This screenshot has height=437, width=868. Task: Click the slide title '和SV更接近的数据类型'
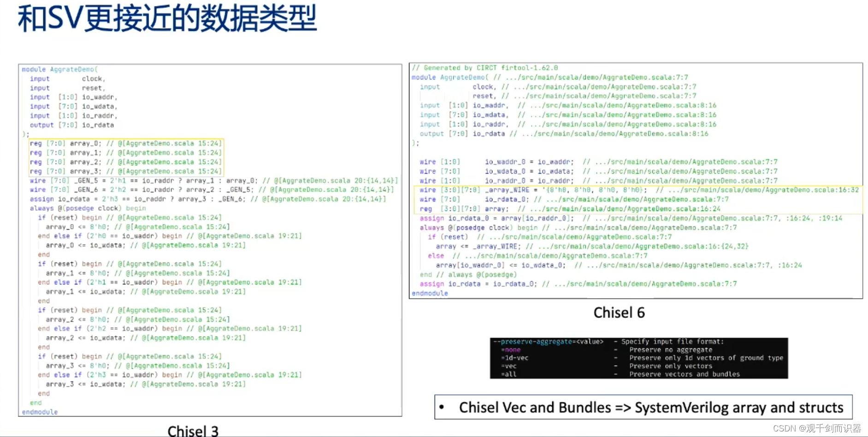(x=168, y=18)
